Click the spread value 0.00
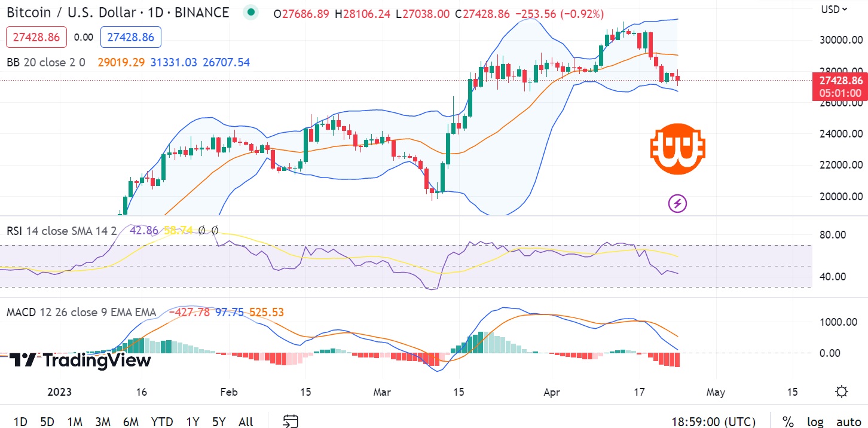The width and height of the screenshot is (868, 428). [x=84, y=37]
